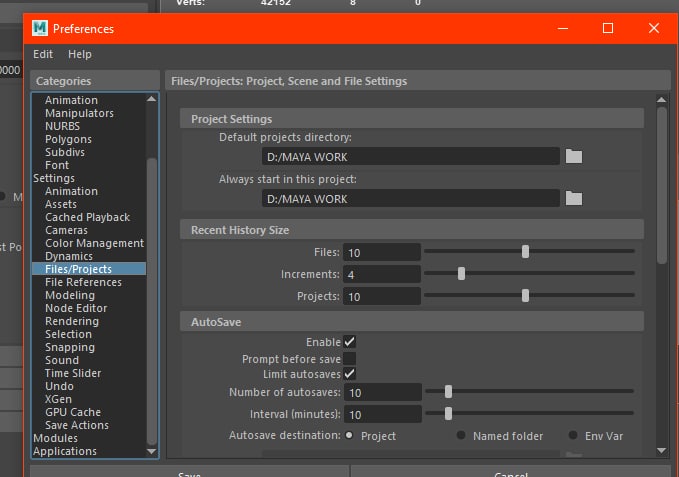Screen dimensions: 679x477
Task: Select Applications category
Action: [65, 451]
